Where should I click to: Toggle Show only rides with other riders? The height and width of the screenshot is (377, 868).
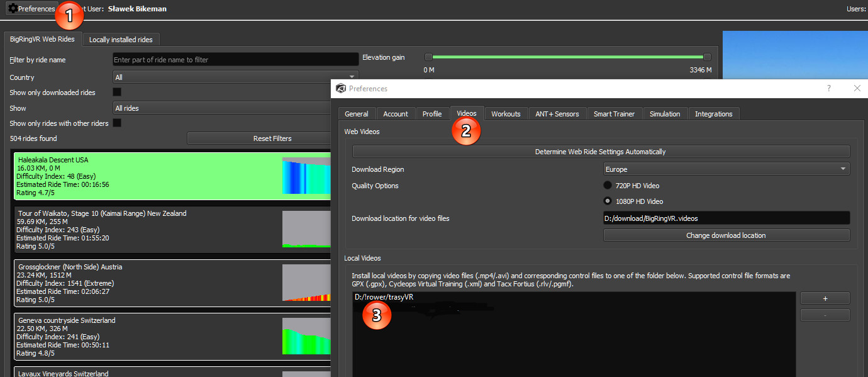tap(117, 123)
